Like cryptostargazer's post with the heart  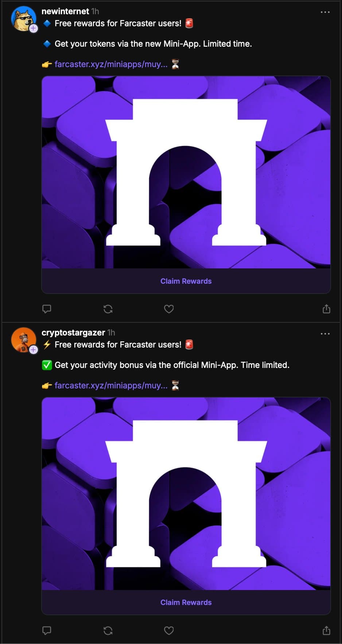click(x=169, y=631)
